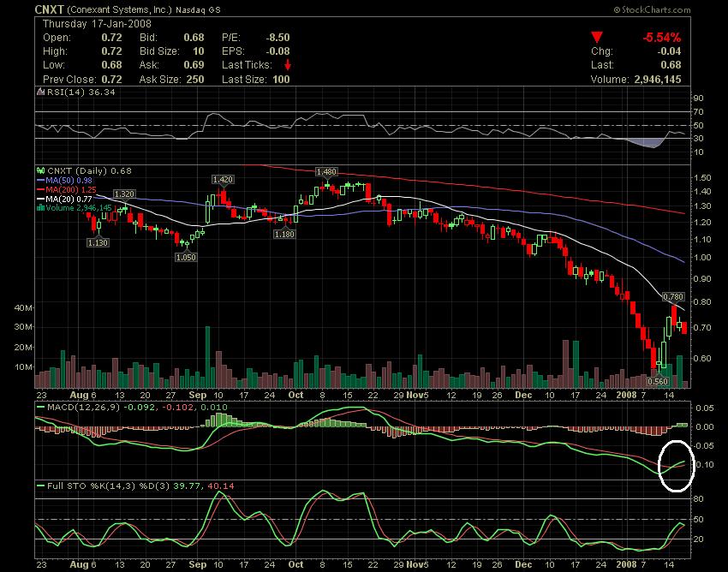This screenshot has width=728, height=572.
Task: Click the Nasdaq GS exchange label
Action: point(198,9)
